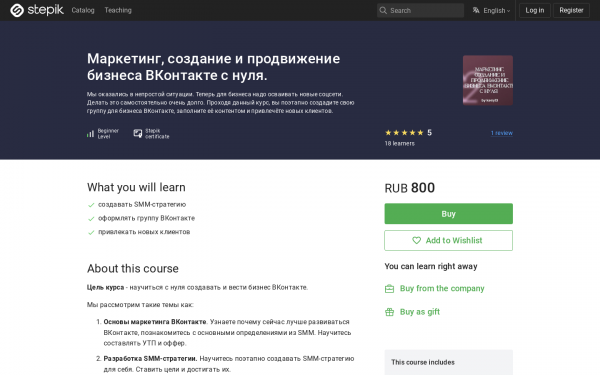Click checkmark beside 'создавать SMM-стратегию'

[x=91, y=205]
